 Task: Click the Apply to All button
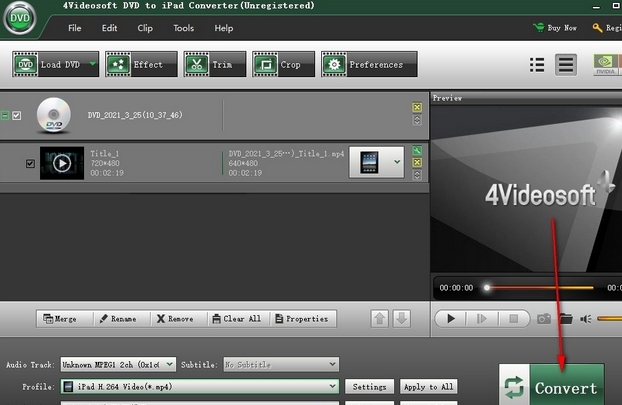tap(428, 387)
